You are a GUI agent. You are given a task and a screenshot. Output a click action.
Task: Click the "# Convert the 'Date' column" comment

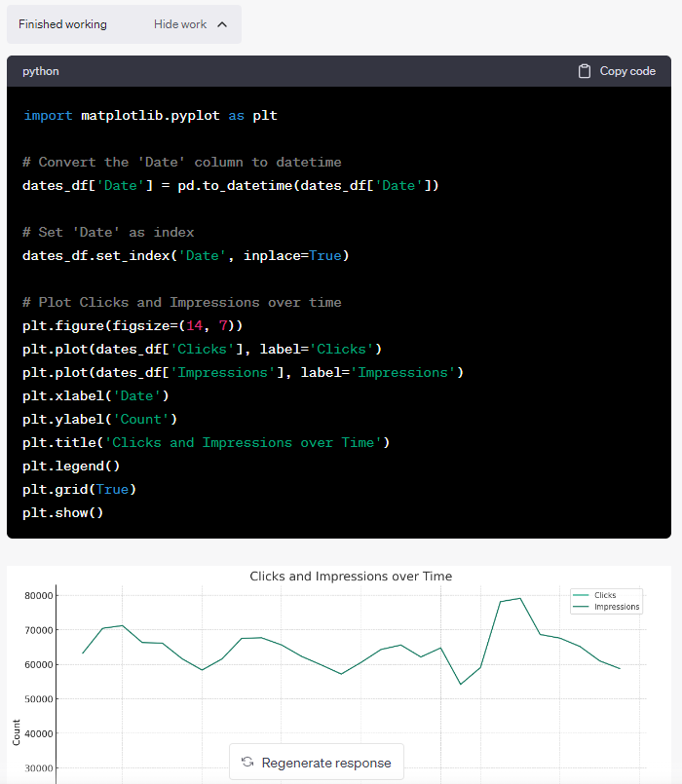182,162
